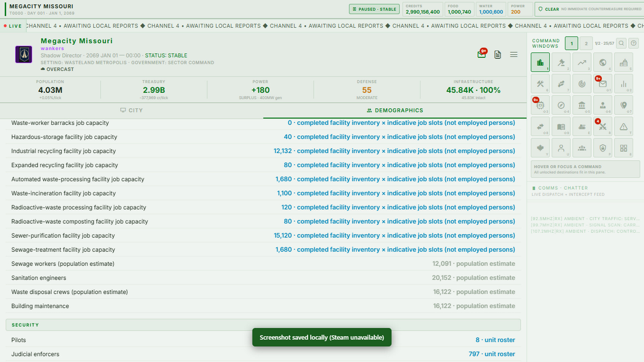Open Waste-incineration facility 1,100 capacity link
The height and width of the screenshot is (362, 644).
pyautogui.click(x=396, y=193)
